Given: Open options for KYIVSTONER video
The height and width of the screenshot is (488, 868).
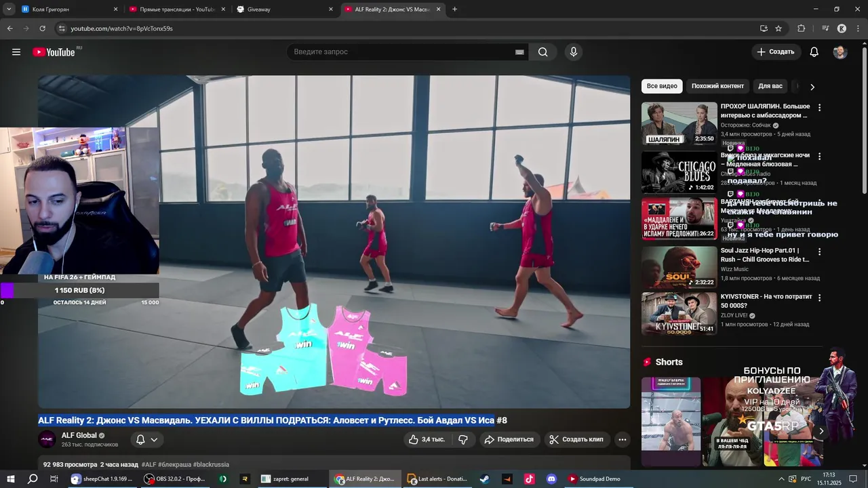Looking at the screenshot, I should tap(819, 298).
